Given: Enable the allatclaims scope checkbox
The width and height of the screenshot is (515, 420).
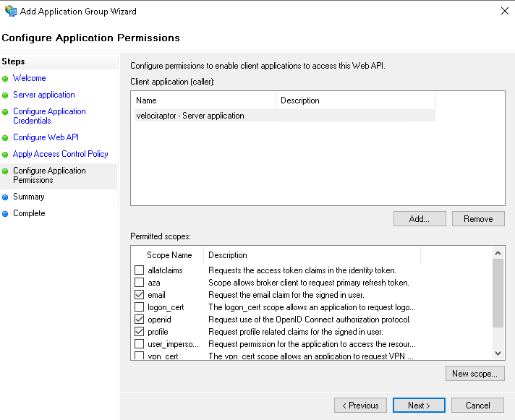Looking at the screenshot, I should point(140,270).
